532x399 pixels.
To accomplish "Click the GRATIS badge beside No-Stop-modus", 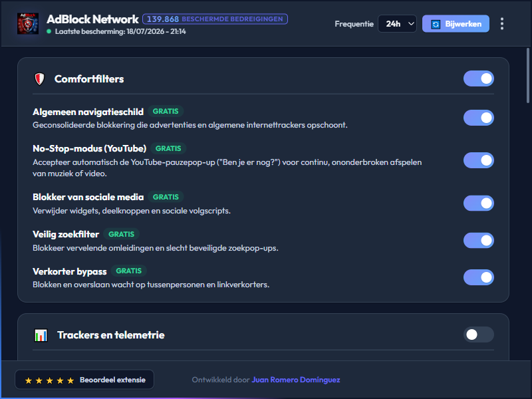I will point(168,148).
